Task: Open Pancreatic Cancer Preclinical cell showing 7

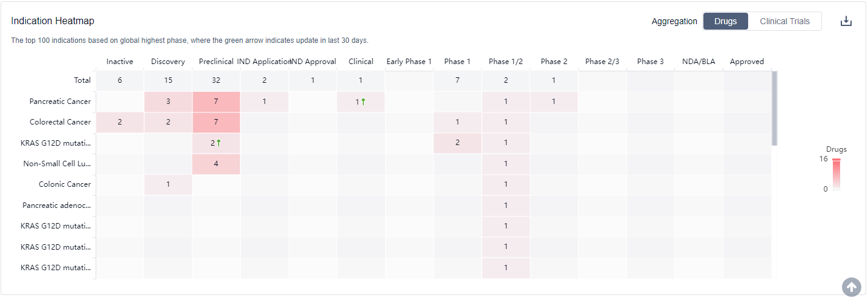Action: coord(216,102)
